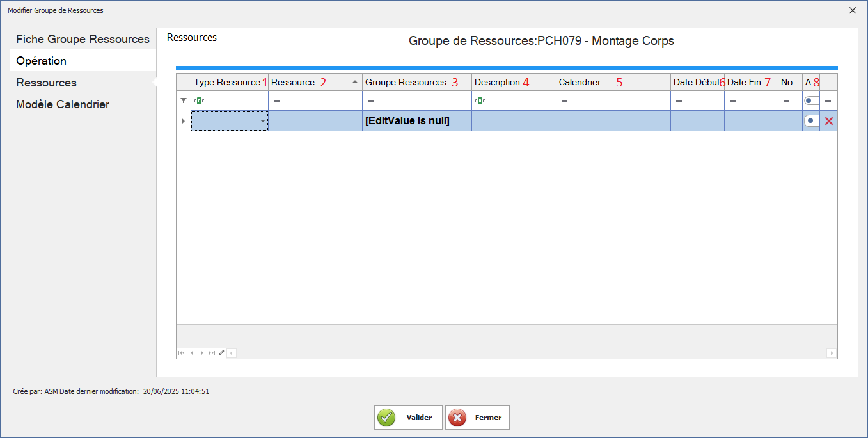This screenshot has height=438, width=868.
Task: Click the Fermer button
Action: point(477,418)
